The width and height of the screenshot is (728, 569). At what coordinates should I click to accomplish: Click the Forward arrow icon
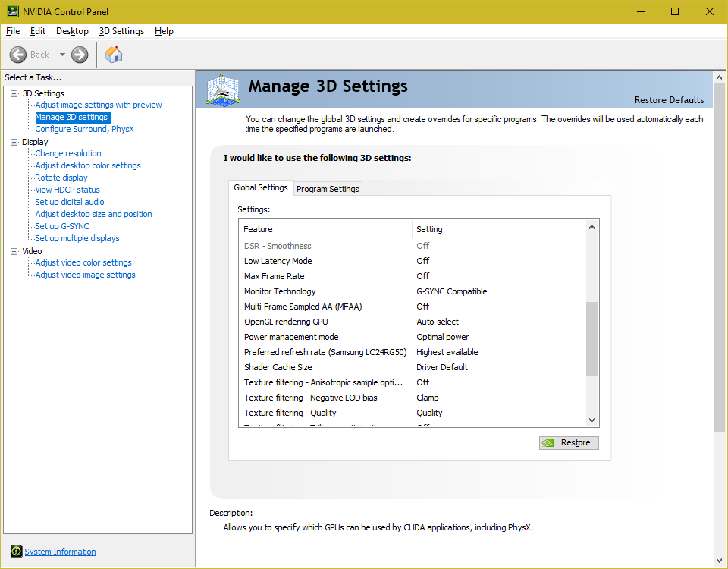pyautogui.click(x=80, y=55)
